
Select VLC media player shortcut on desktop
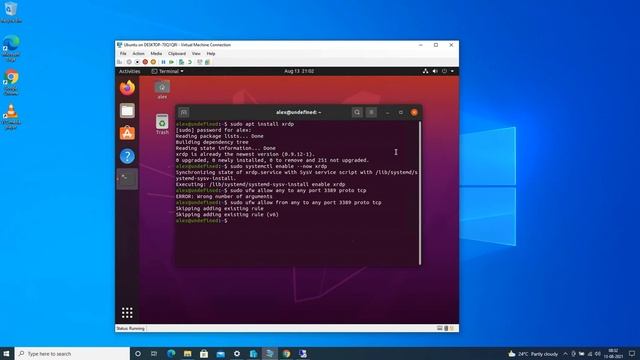pyautogui.click(x=11, y=117)
